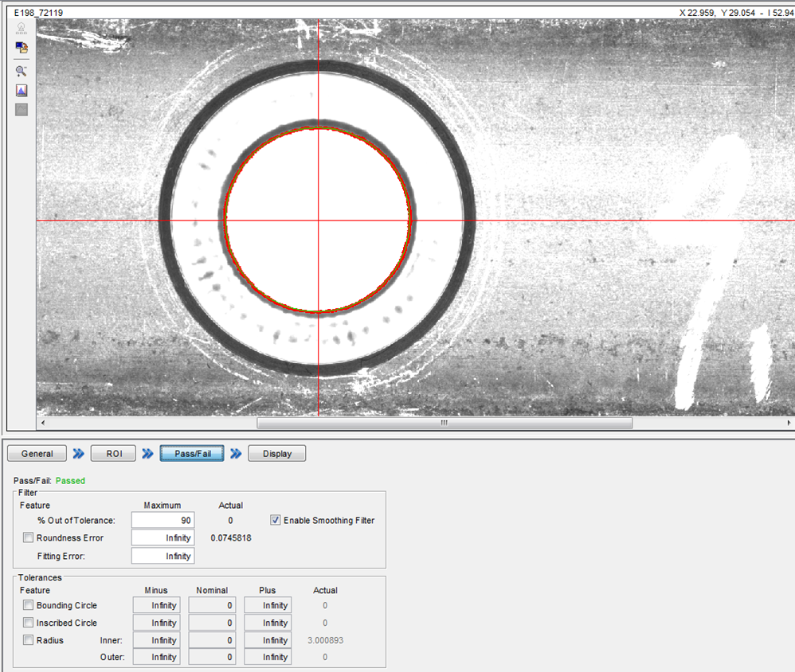
Task: Switch to the General step
Action: [x=37, y=454]
